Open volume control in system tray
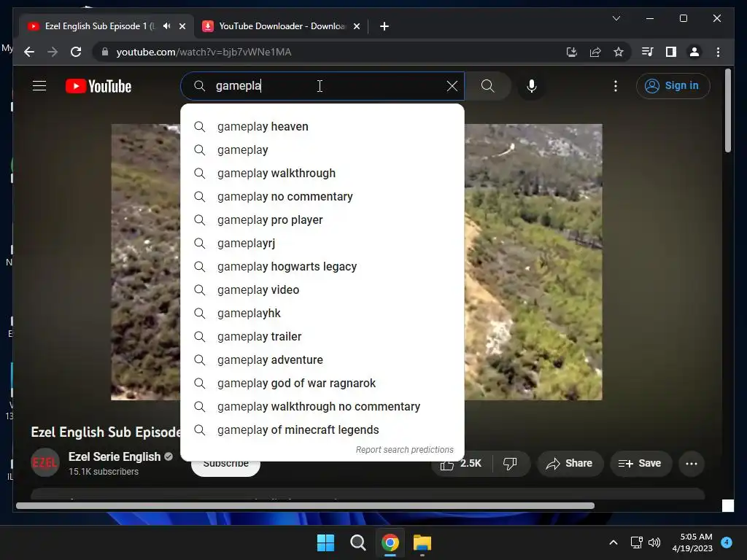Screen dimensions: 747x560 coord(654,542)
